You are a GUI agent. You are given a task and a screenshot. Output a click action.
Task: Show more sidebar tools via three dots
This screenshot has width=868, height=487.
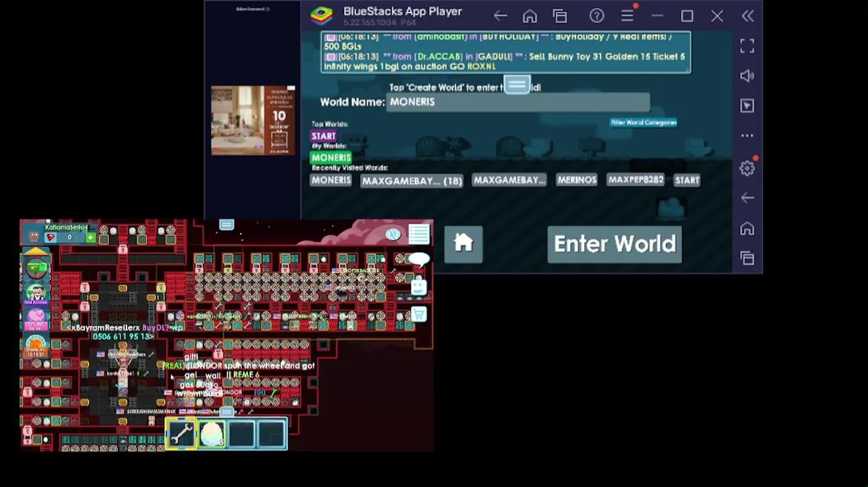747,135
